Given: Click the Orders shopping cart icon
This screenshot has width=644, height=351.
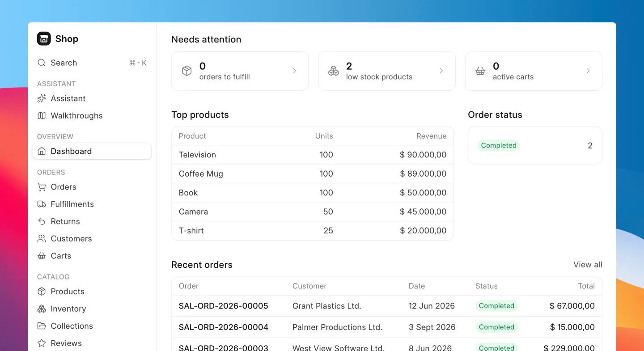Looking at the screenshot, I should [x=42, y=187].
